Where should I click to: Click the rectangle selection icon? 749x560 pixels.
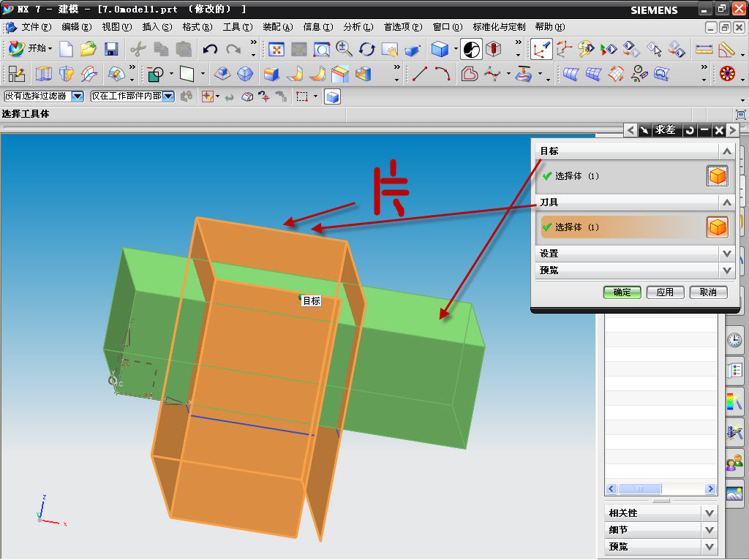(x=302, y=97)
